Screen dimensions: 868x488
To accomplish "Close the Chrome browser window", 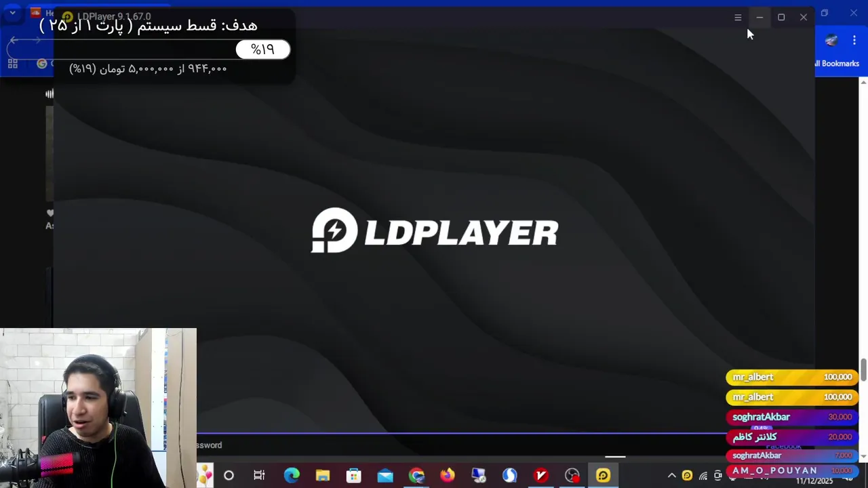I will click(x=854, y=13).
